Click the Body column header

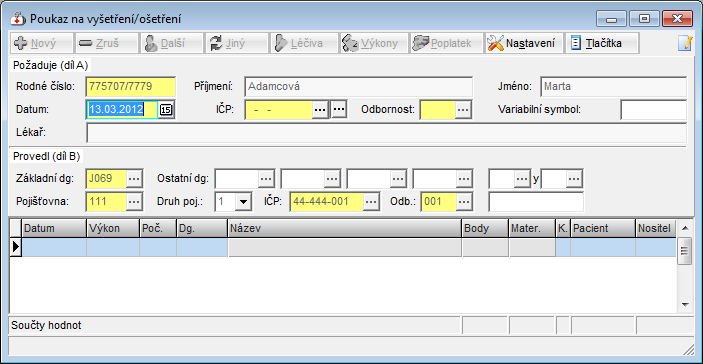tap(486, 228)
